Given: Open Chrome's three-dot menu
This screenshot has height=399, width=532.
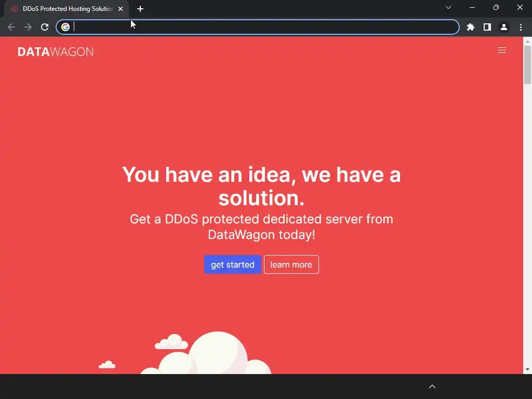Looking at the screenshot, I should point(521,27).
